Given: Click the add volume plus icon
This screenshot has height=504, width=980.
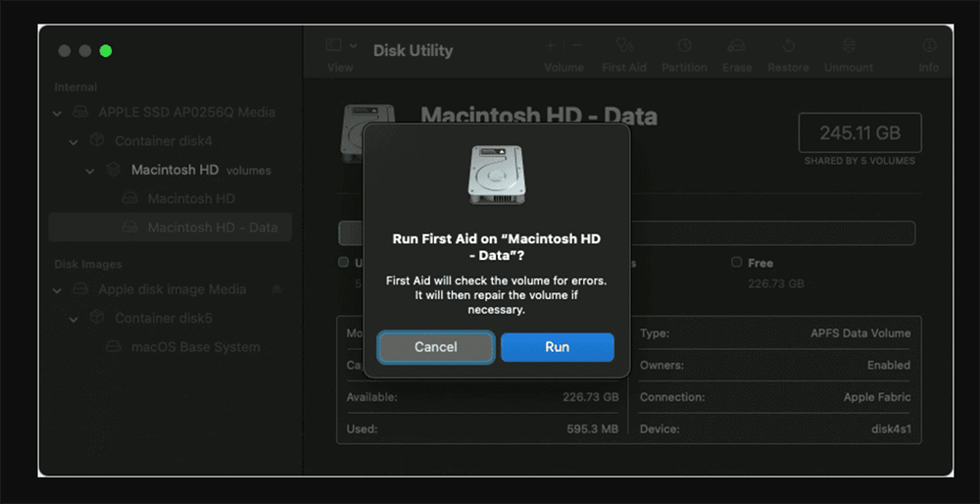Looking at the screenshot, I should pyautogui.click(x=551, y=46).
